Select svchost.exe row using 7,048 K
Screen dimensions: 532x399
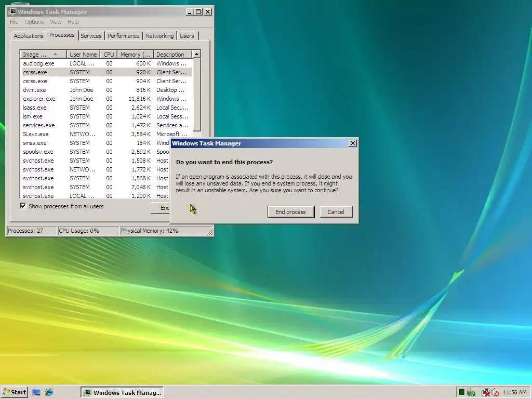[96, 187]
